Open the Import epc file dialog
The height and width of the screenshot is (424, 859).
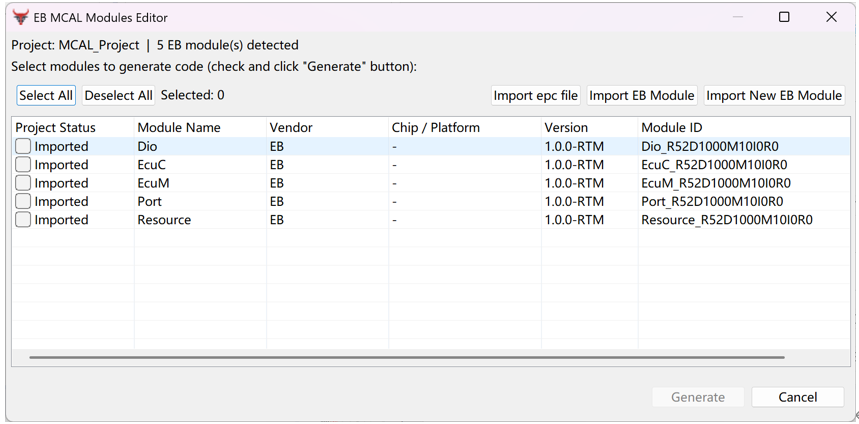pos(535,95)
